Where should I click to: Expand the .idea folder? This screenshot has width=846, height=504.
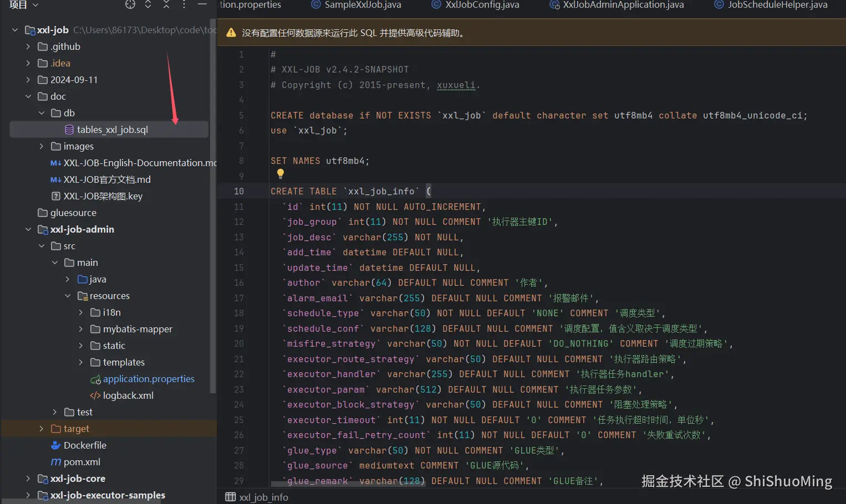click(28, 63)
